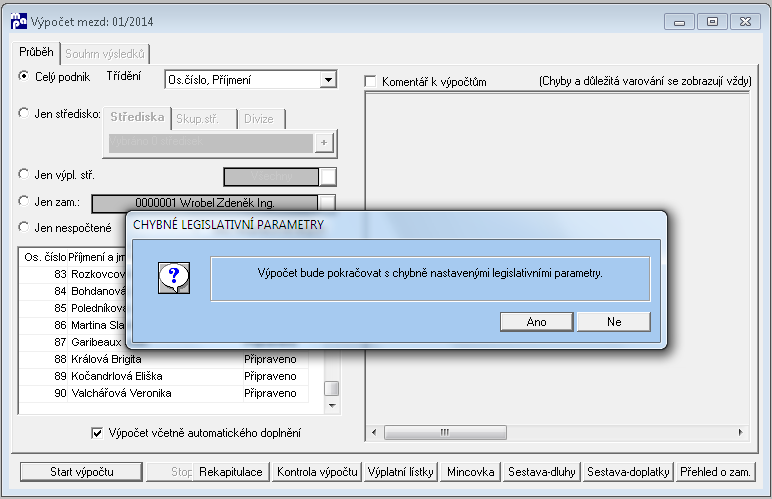772x499 pixels.
Task: Select row 86 Martina Sla
Action: point(73,325)
